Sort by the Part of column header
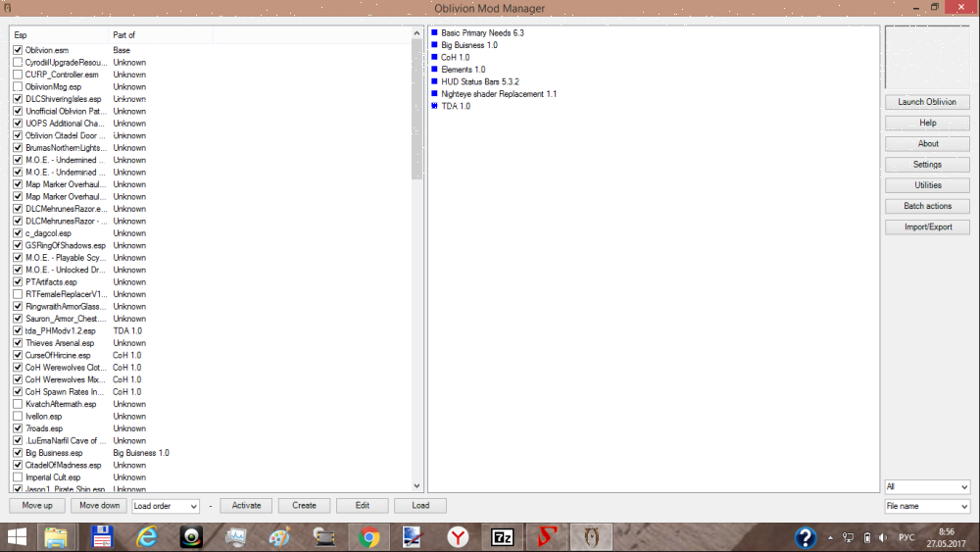The height and width of the screenshot is (552, 980). tap(161, 35)
